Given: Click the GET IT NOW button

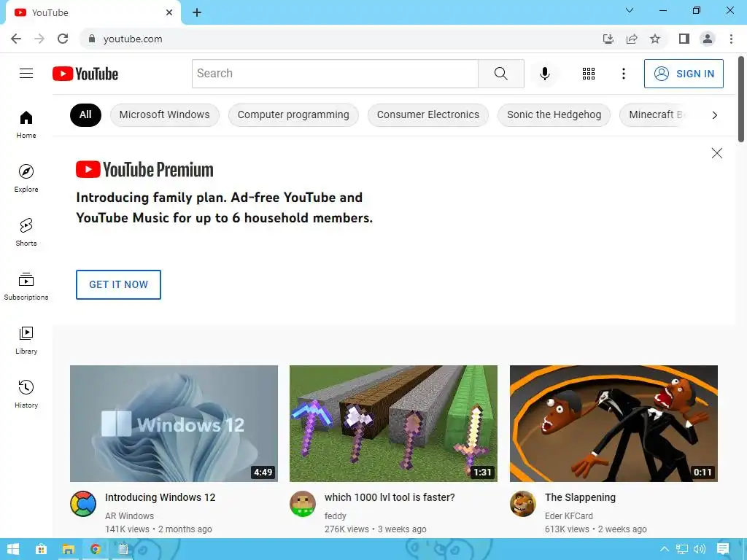Looking at the screenshot, I should pos(118,284).
